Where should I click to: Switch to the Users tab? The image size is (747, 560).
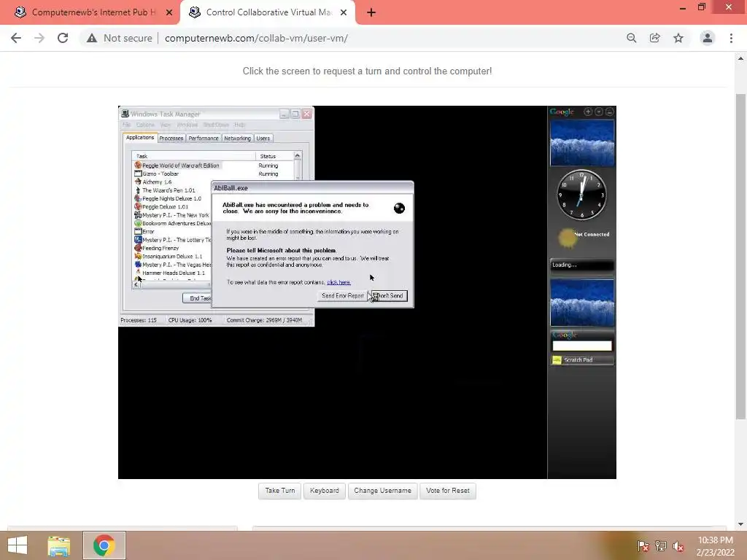click(263, 139)
